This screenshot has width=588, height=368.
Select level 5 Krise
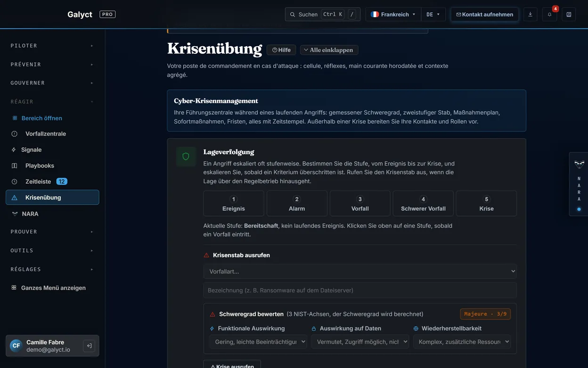pos(487,203)
